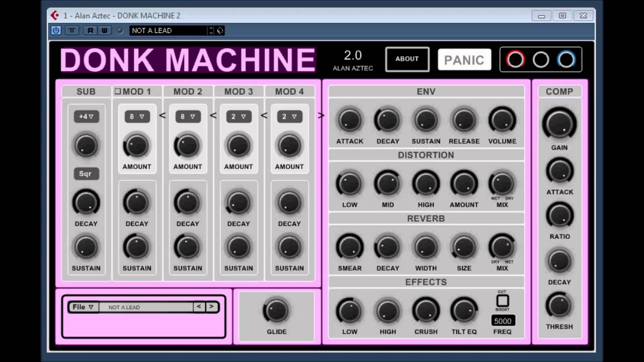Click the REVERB WIDTH knob
This screenshot has height=362, width=644.
click(x=426, y=247)
